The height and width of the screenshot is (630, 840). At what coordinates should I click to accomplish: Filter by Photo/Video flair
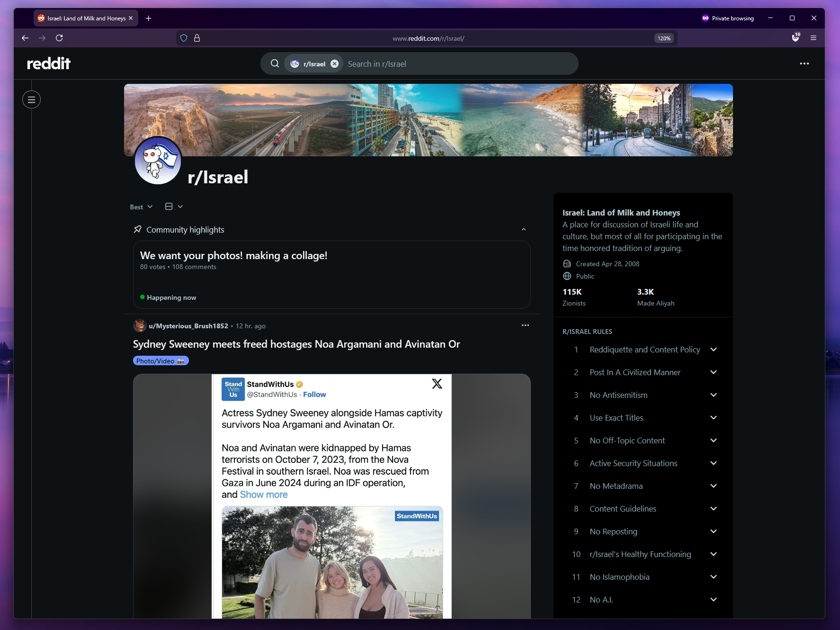click(x=161, y=361)
